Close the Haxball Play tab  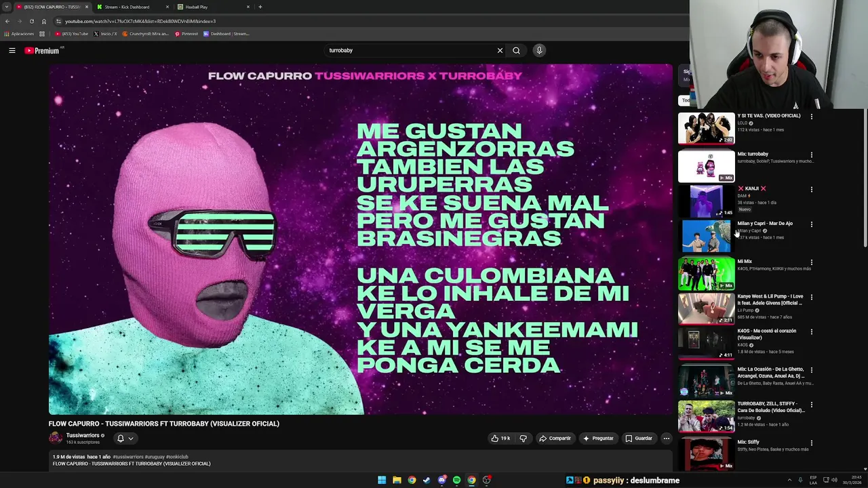click(x=248, y=7)
